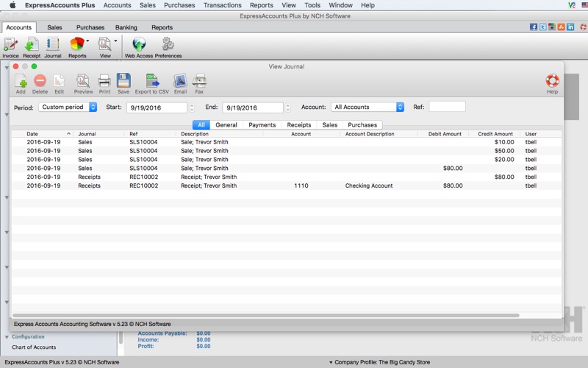Open the Journal toolbar icon

point(53,47)
